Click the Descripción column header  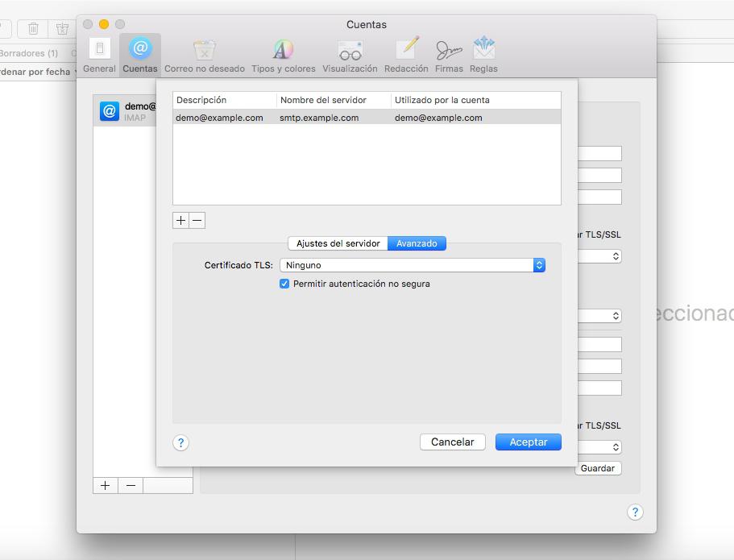(x=224, y=100)
